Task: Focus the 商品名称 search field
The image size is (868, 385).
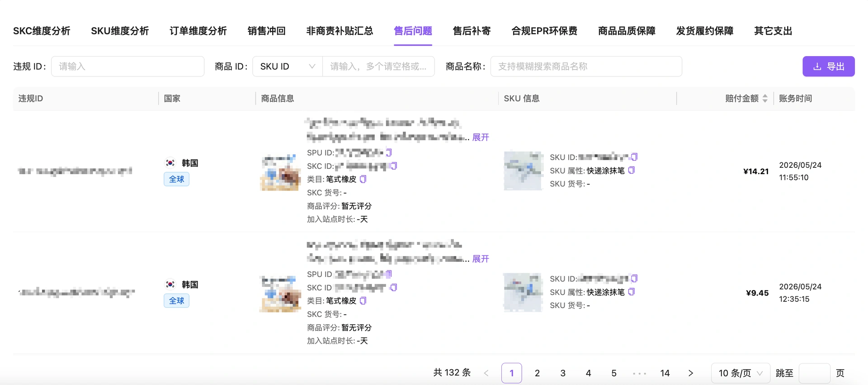Action: click(586, 67)
